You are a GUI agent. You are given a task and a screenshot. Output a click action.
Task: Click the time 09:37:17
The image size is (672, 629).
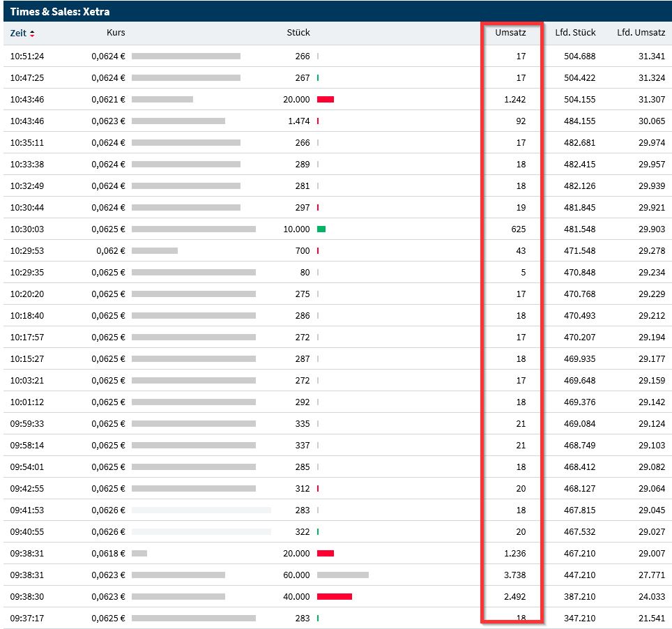pos(27,619)
